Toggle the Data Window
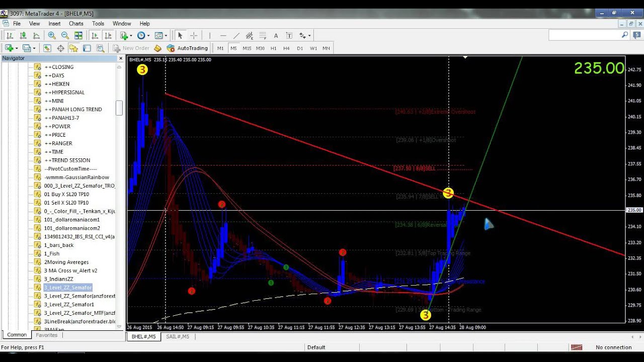Screen dimensions: 644x362 coord(60,48)
